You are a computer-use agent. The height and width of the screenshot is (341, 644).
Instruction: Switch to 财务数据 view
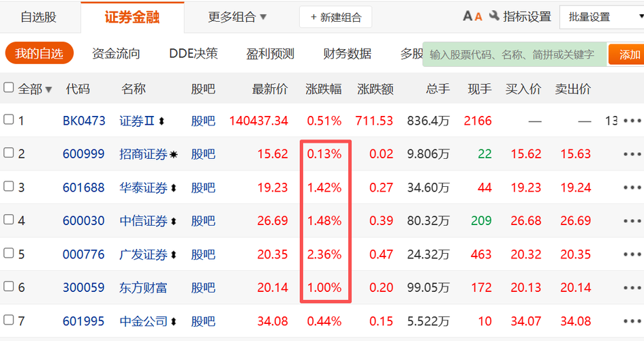click(x=348, y=53)
